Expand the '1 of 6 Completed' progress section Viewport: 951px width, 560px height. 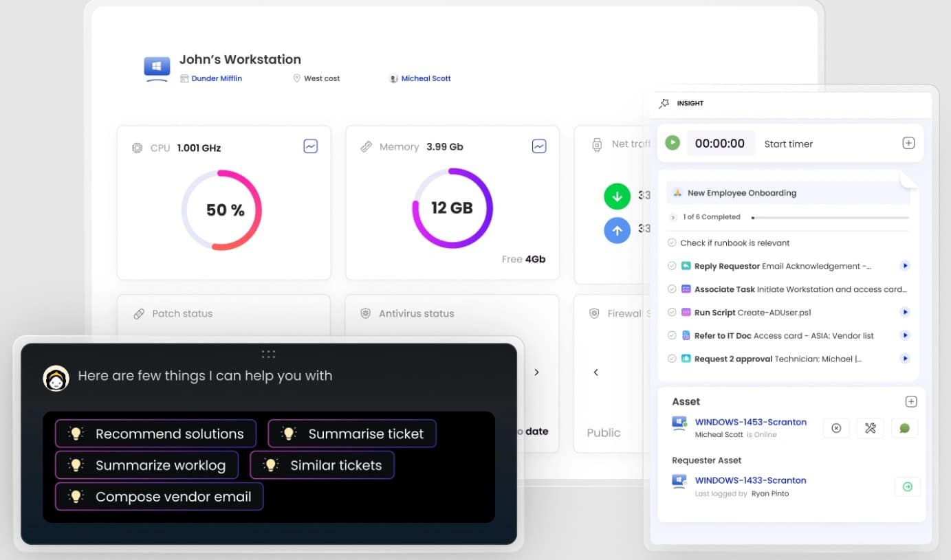pyautogui.click(x=673, y=217)
